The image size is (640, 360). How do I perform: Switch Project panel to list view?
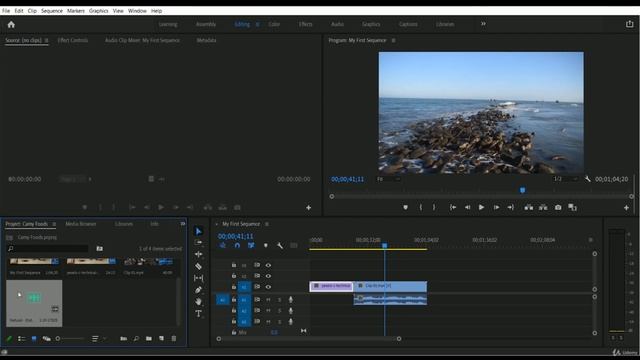click(x=22, y=338)
